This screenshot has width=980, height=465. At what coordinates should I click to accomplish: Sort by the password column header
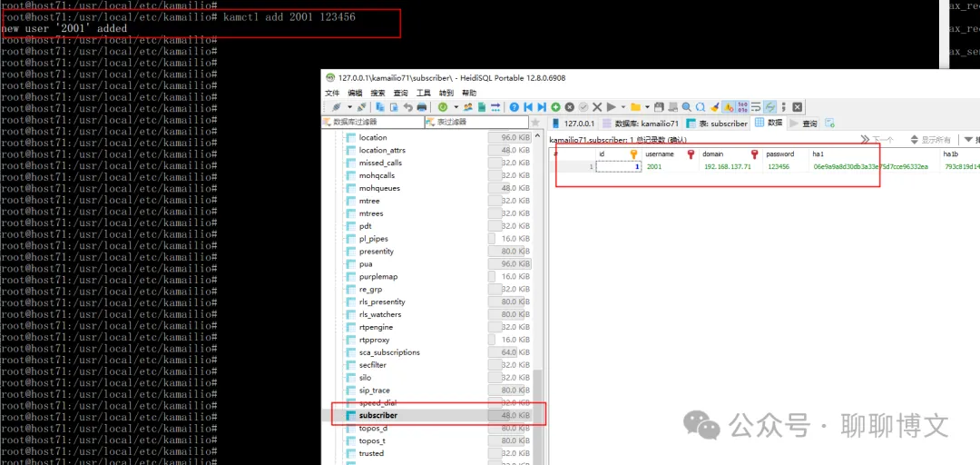click(x=786, y=154)
